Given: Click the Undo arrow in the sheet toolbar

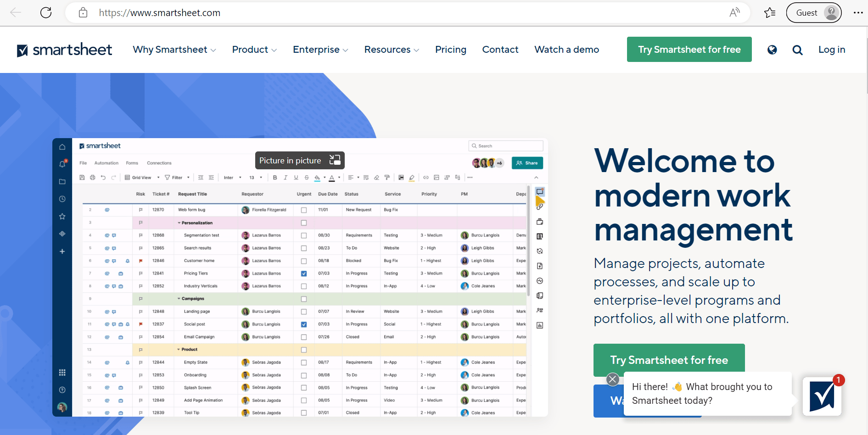Looking at the screenshot, I should (x=103, y=178).
